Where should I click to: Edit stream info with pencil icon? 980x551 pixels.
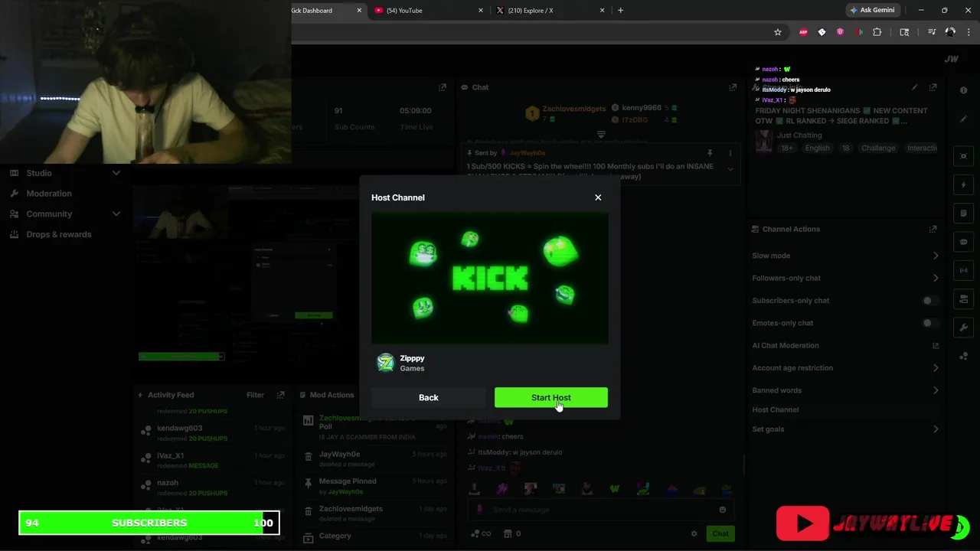tap(914, 88)
